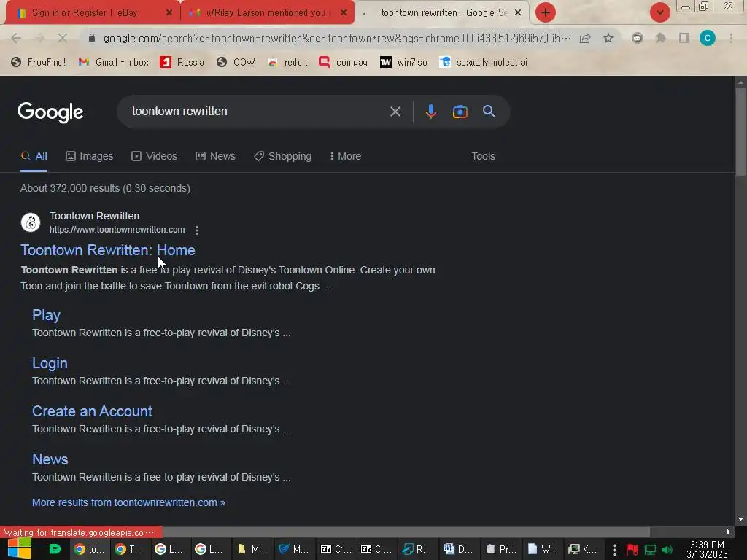Open the red flag tray icon
This screenshot has height=560, width=747.
point(632,550)
